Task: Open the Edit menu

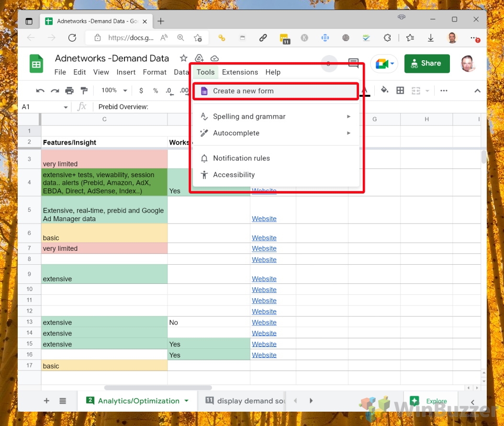Action: [x=79, y=72]
